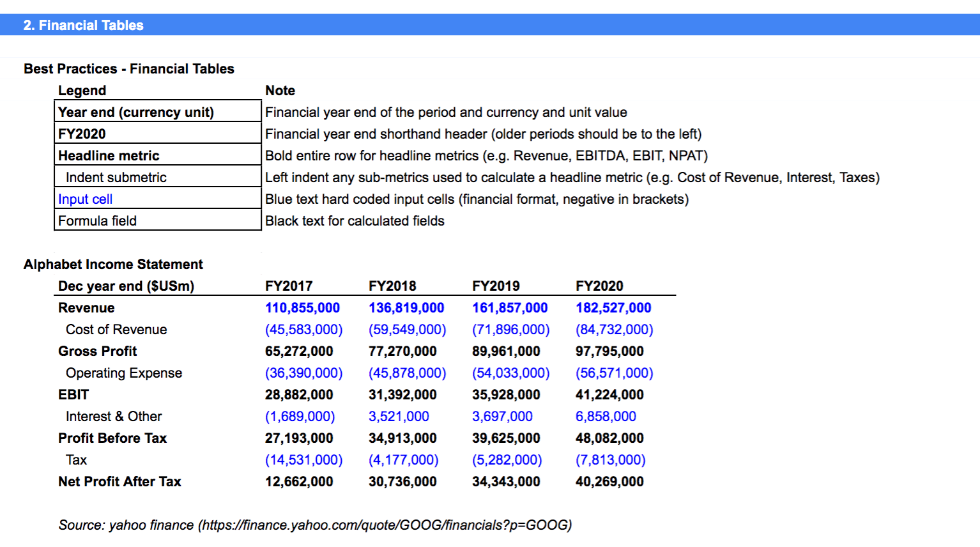Select revenue value 136,819,000

tap(406, 308)
